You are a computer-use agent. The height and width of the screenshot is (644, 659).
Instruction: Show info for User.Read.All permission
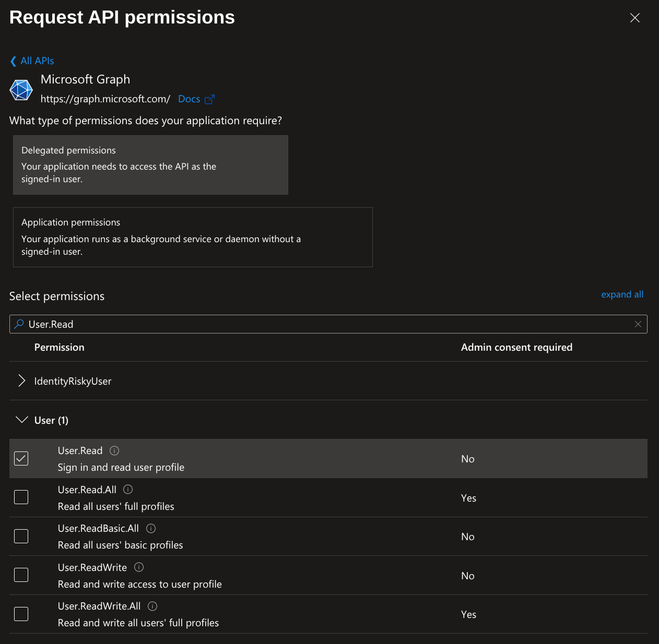coord(128,490)
